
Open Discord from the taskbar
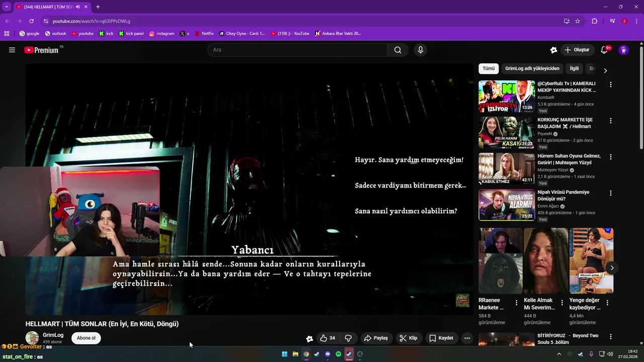click(328, 354)
